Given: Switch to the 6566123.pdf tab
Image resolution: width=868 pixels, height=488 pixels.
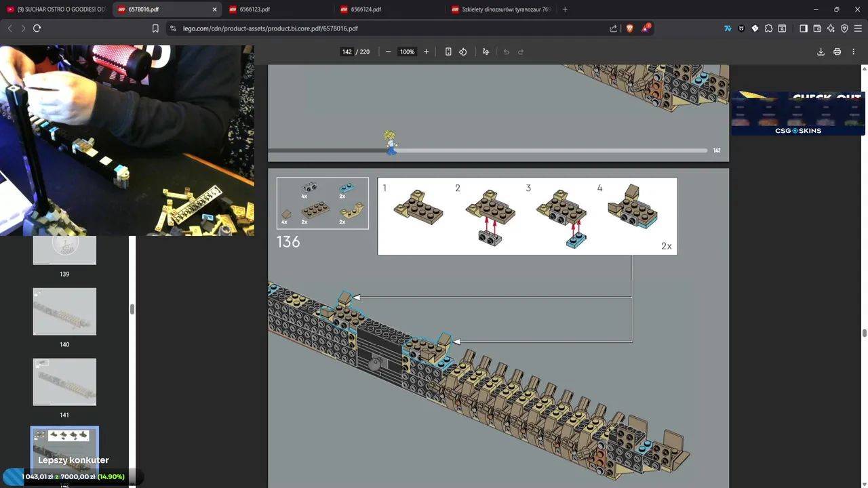Looking at the screenshot, I should (278, 9).
